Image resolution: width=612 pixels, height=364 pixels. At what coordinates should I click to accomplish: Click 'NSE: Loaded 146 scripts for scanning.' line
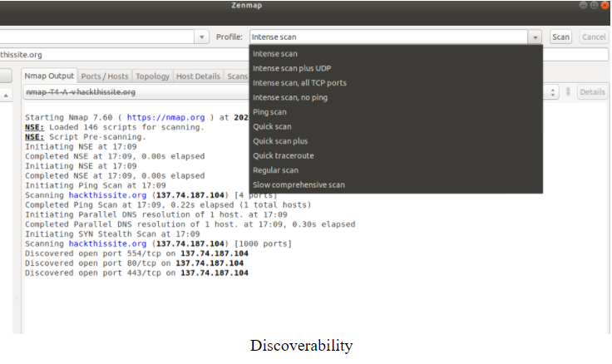click(x=115, y=127)
